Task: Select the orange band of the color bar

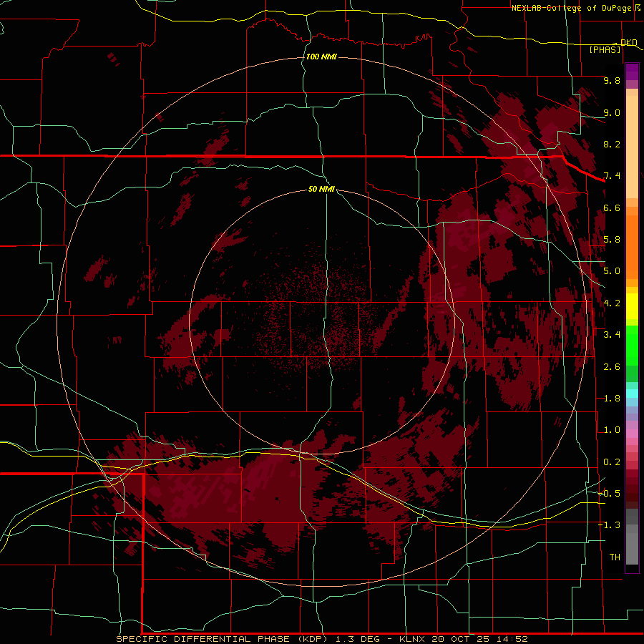Action: pos(632,246)
